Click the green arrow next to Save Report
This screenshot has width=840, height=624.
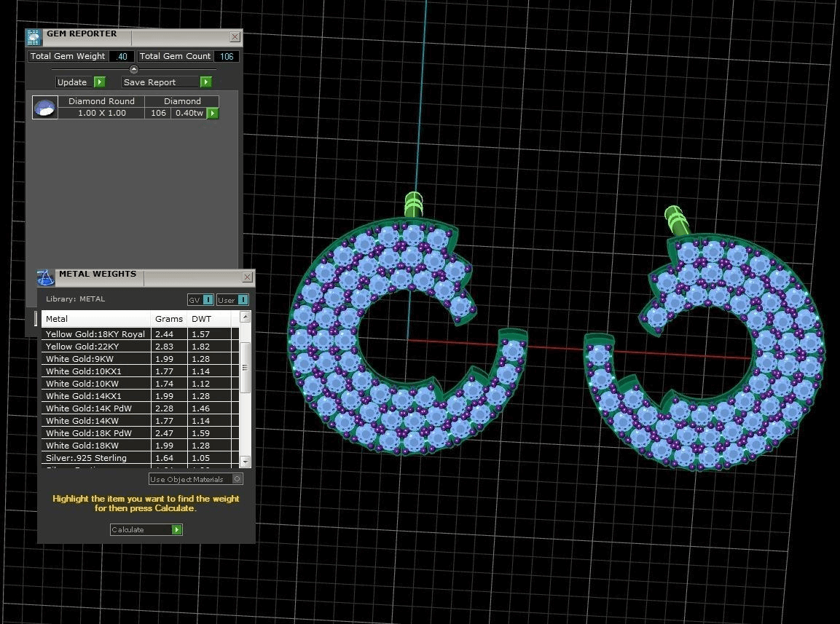[205, 82]
